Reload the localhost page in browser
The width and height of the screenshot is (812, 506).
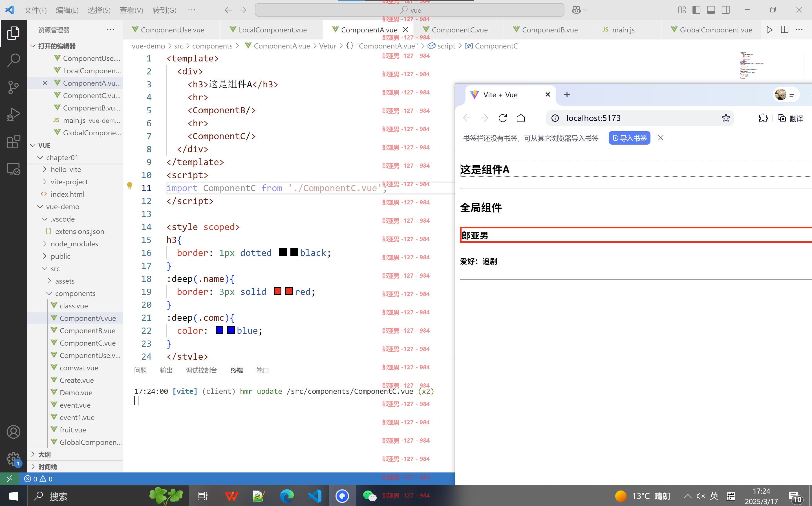502,118
